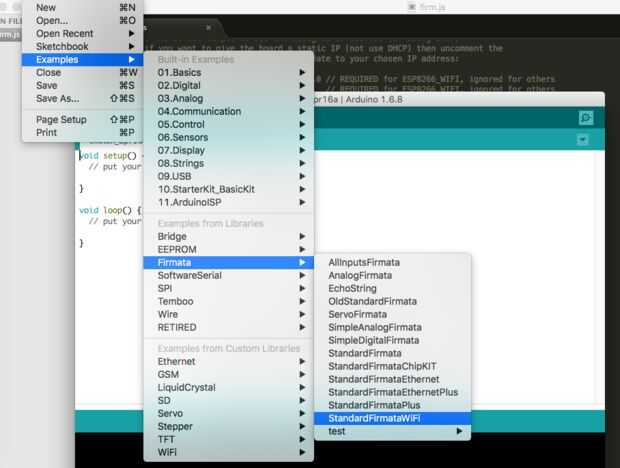Open 10.StarterKit_BasicKit examples entry
620x468 pixels.
point(229,189)
